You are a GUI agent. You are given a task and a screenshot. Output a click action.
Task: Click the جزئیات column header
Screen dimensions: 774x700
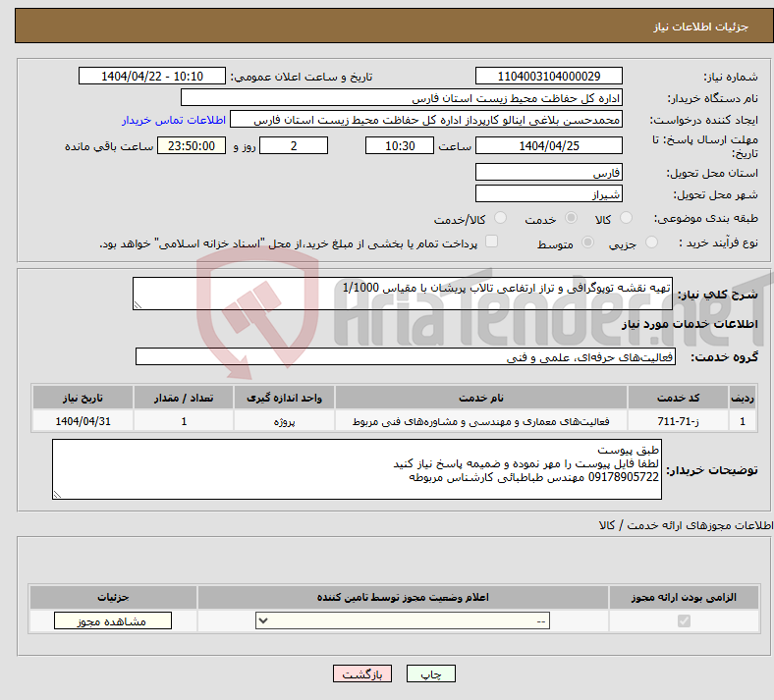(113, 597)
